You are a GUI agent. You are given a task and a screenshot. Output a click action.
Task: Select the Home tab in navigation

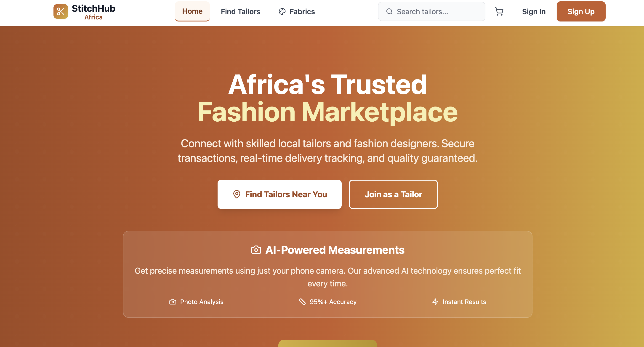click(192, 11)
